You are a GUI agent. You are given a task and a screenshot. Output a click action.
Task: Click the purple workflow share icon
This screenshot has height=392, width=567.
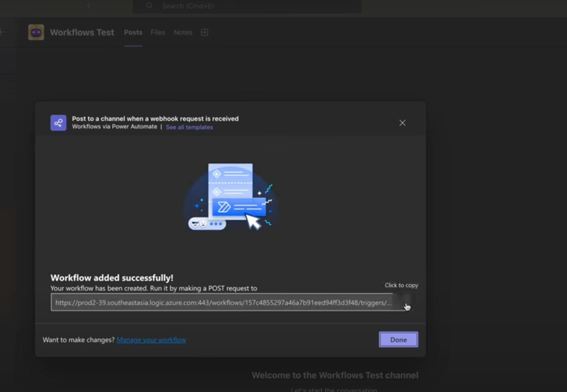tap(58, 123)
